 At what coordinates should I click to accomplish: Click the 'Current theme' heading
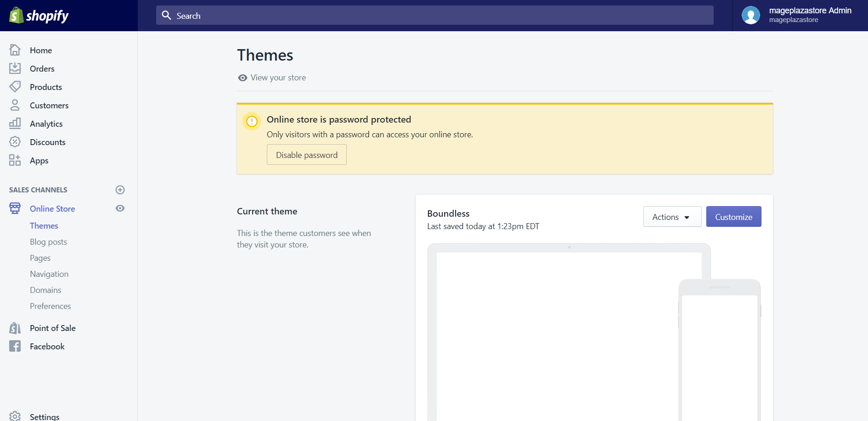point(267,211)
